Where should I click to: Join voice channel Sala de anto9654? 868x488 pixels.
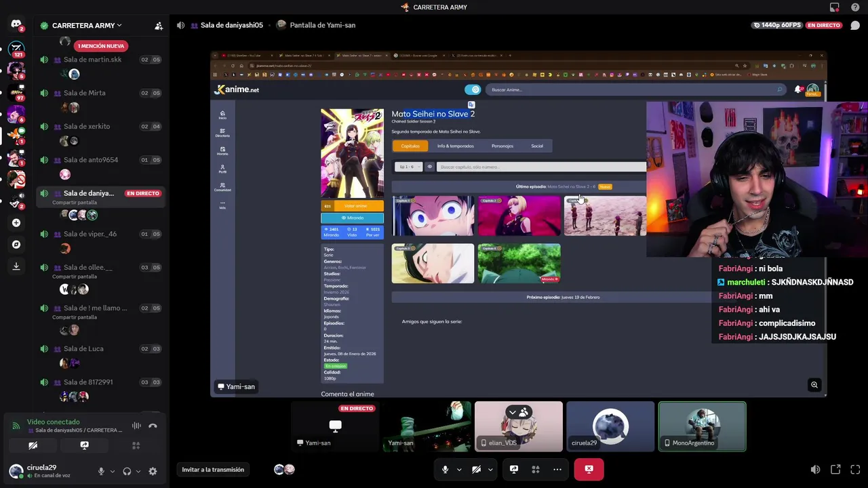point(102,160)
